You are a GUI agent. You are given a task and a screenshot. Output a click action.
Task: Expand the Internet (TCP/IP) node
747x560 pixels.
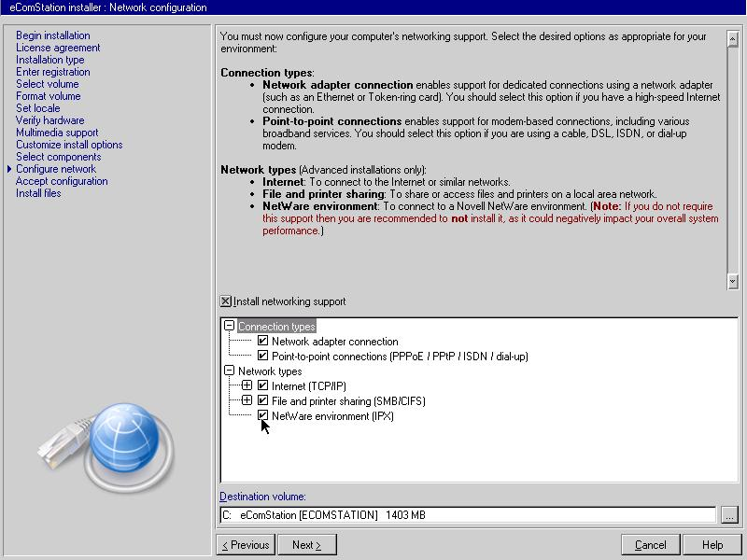click(247, 385)
